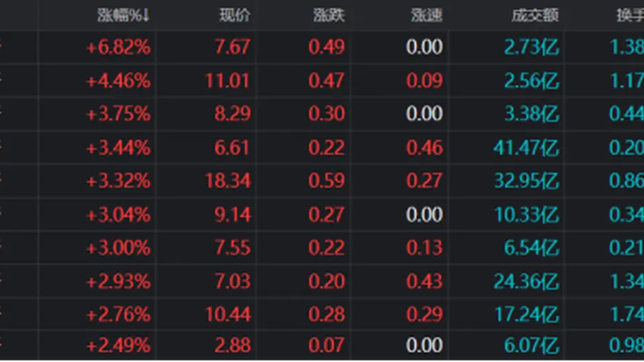
Task: Click the 成交额 value 10.33亿
Action: click(527, 215)
